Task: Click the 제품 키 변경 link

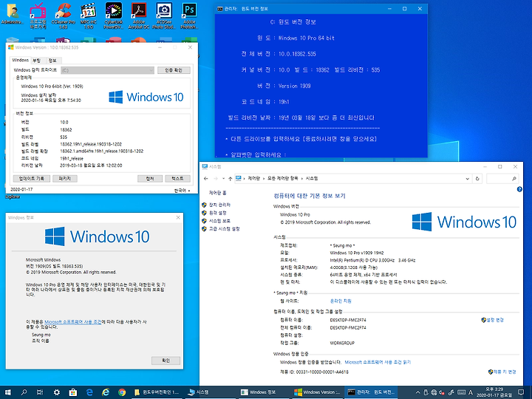Action: click(x=505, y=372)
